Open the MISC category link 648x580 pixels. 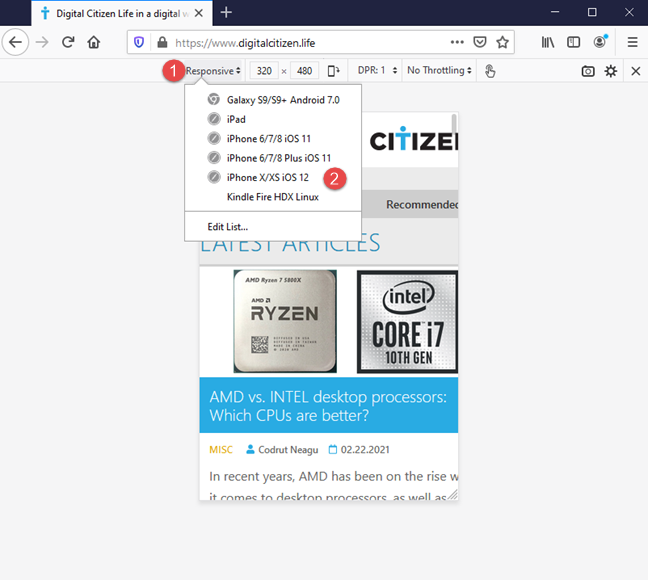(221, 450)
